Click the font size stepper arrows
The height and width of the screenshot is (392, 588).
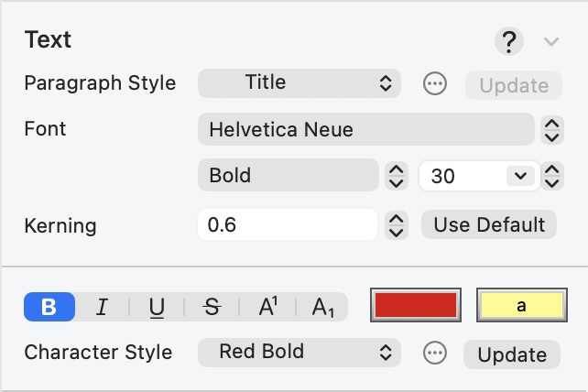[552, 176]
